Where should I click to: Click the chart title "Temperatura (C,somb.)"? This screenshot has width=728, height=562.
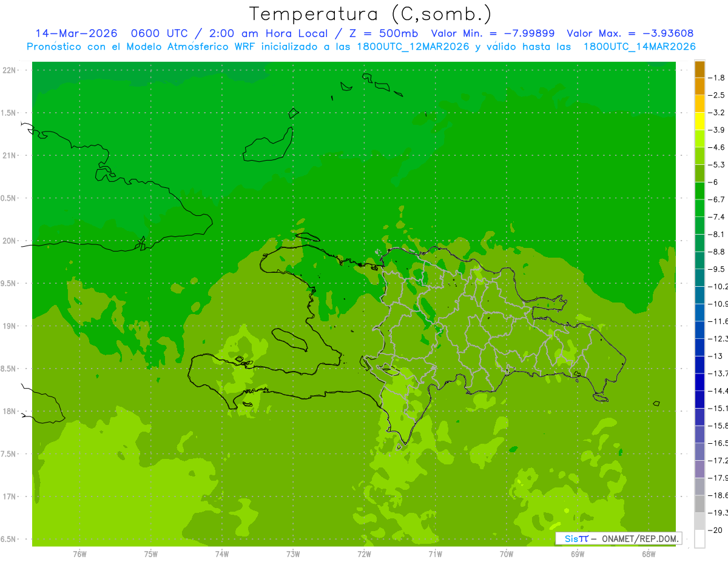(x=371, y=14)
